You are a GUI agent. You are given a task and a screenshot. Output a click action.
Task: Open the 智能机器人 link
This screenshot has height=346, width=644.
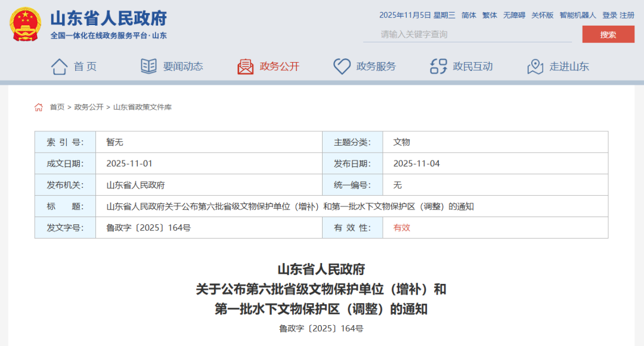coord(577,16)
